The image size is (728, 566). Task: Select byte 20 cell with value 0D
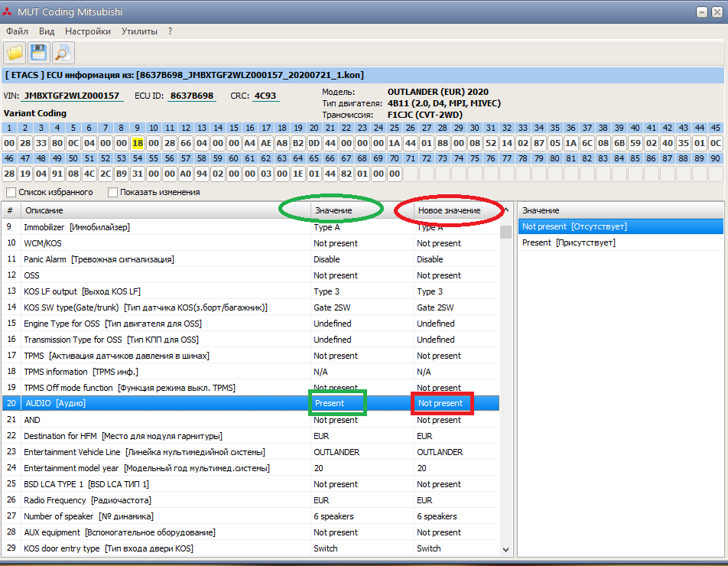[x=314, y=143]
